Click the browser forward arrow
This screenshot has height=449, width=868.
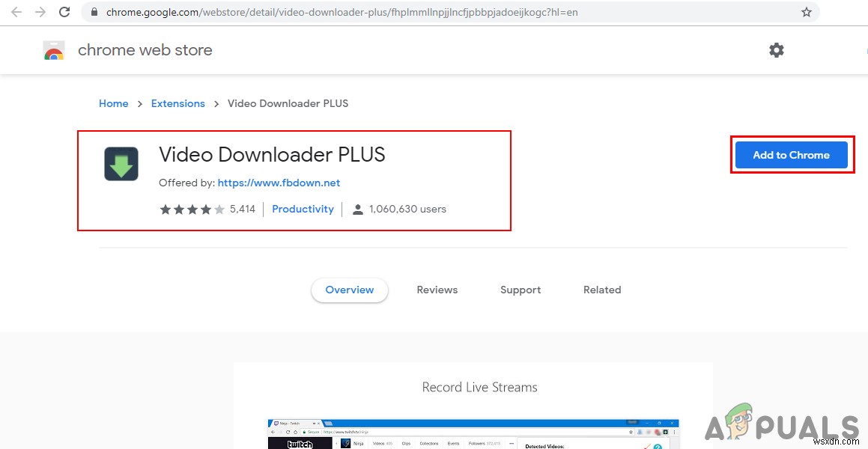click(40, 12)
